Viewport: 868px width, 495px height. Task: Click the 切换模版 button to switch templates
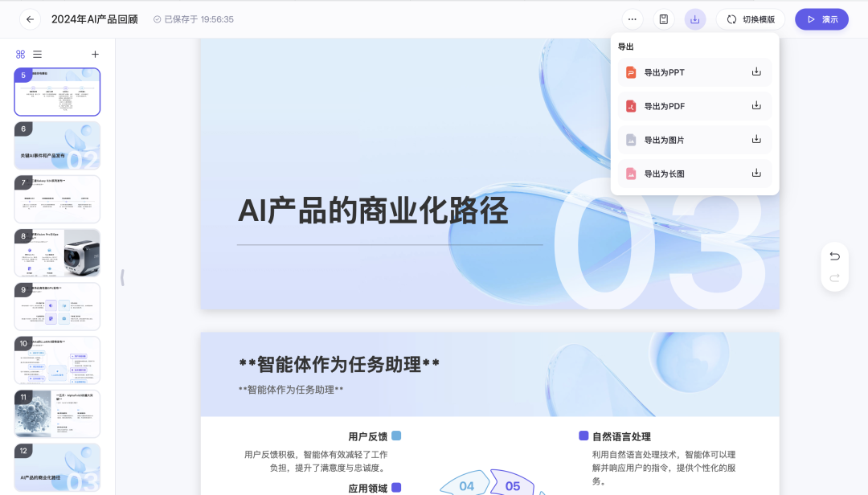tap(750, 18)
